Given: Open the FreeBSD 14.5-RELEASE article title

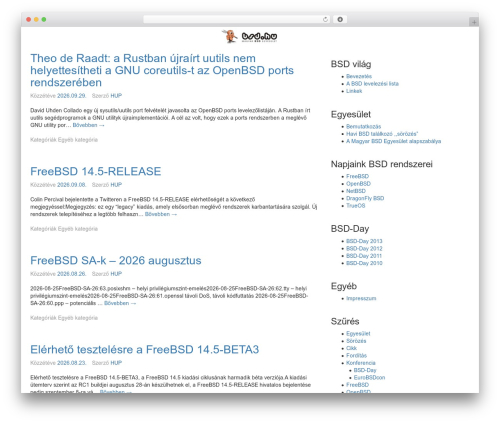Looking at the screenshot, I should pos(96,171).
